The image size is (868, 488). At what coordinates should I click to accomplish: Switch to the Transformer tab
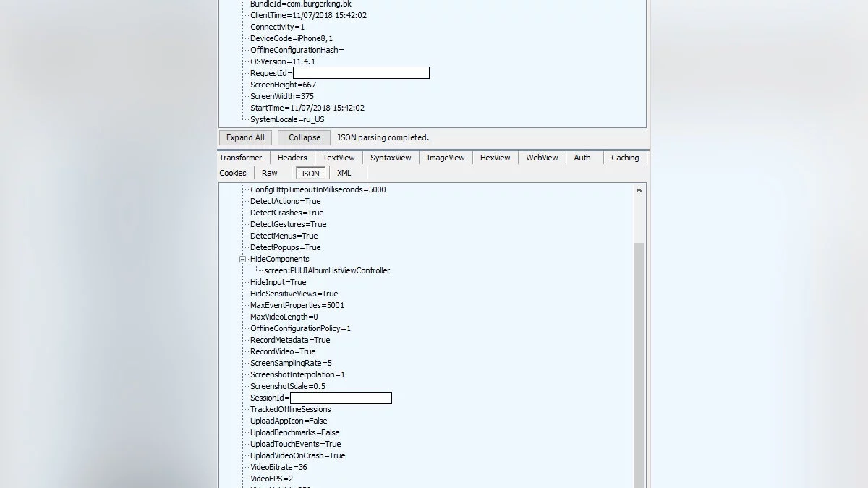(x=241, y=158)
